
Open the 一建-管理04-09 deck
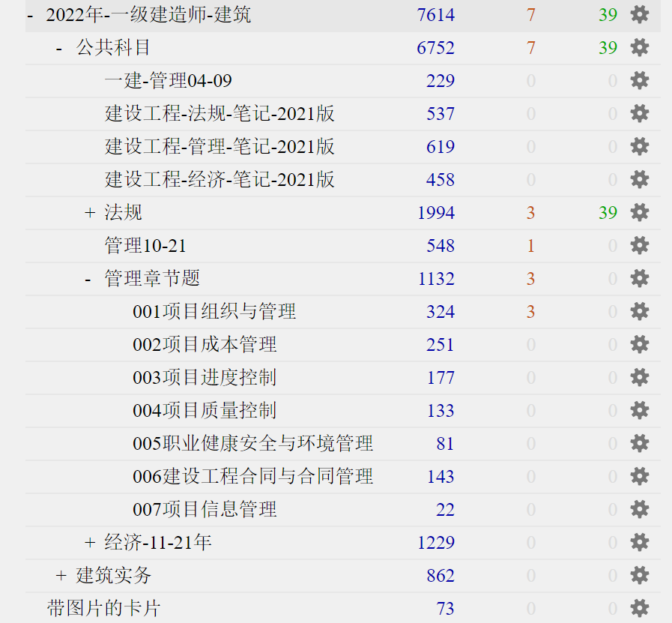(x=168, y=81)
